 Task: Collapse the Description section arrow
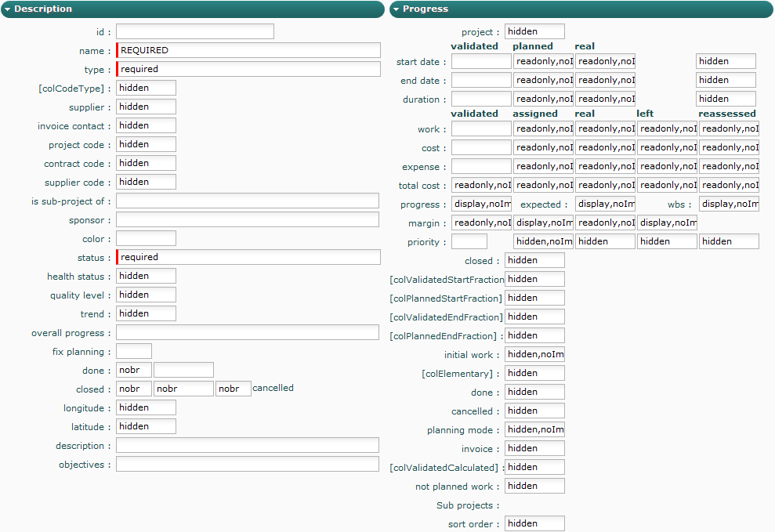[x=7, y=9]
